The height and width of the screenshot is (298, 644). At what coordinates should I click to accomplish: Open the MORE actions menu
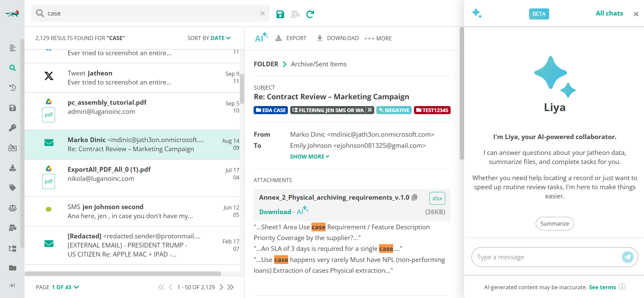point(378,38)
